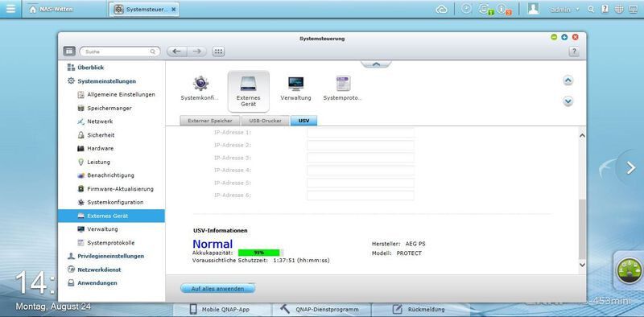Go back with the left arrow button
644x317 pixels.
pyautogui.click(x=176, y=51)
